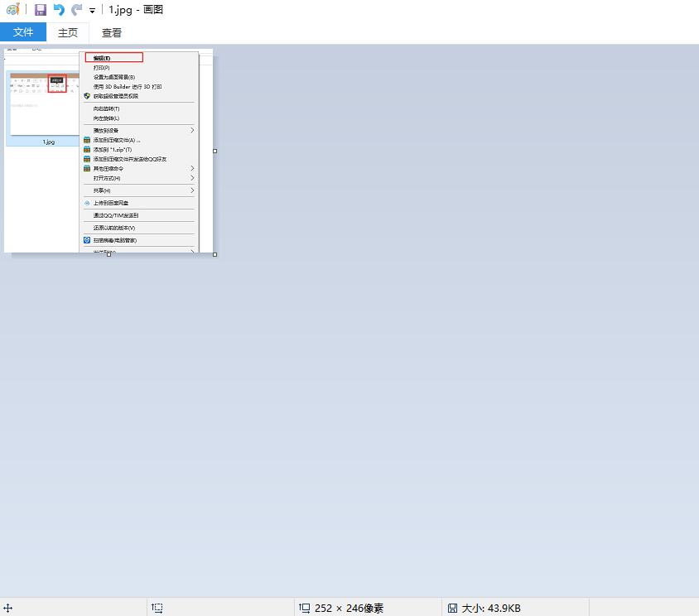Click the selection size icon in status bar
This screenshot has width=699, height=616.
pyautogui.click(x=157, y=608)
